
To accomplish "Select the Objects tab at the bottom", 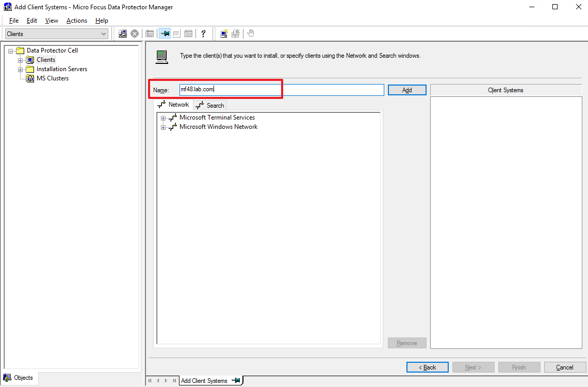I will tap(19, 378).
